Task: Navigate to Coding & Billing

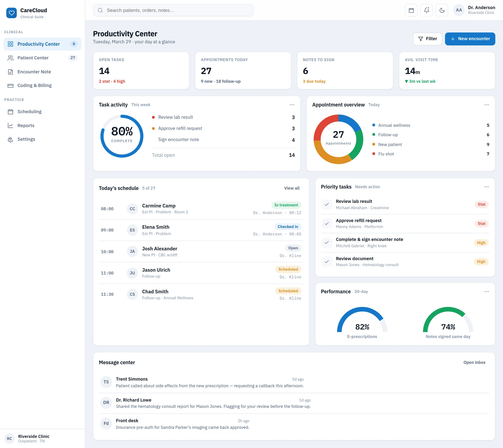Action: (42, 85)
